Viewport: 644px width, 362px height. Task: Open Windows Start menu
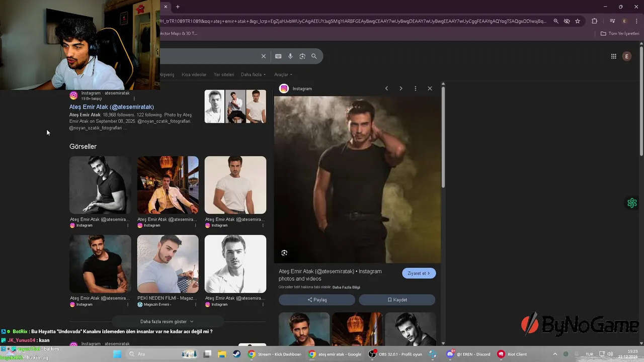coord(117,354)
